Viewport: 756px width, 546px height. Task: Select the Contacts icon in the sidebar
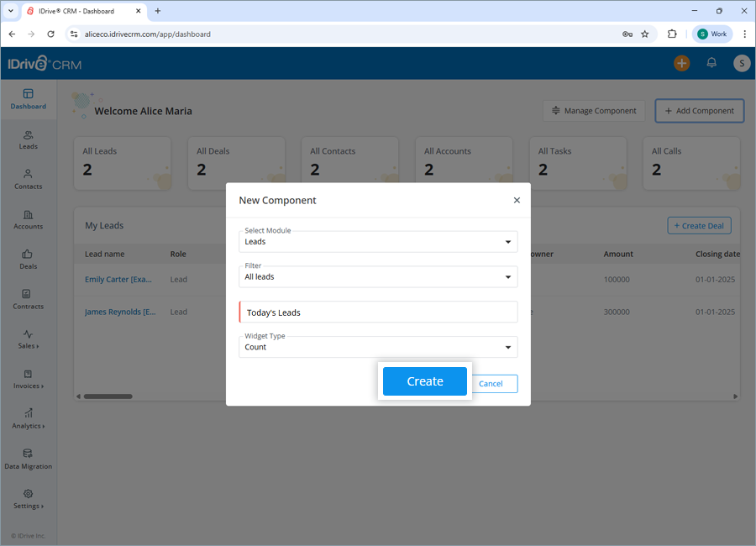pyautogui.click(x=28, y=180)
